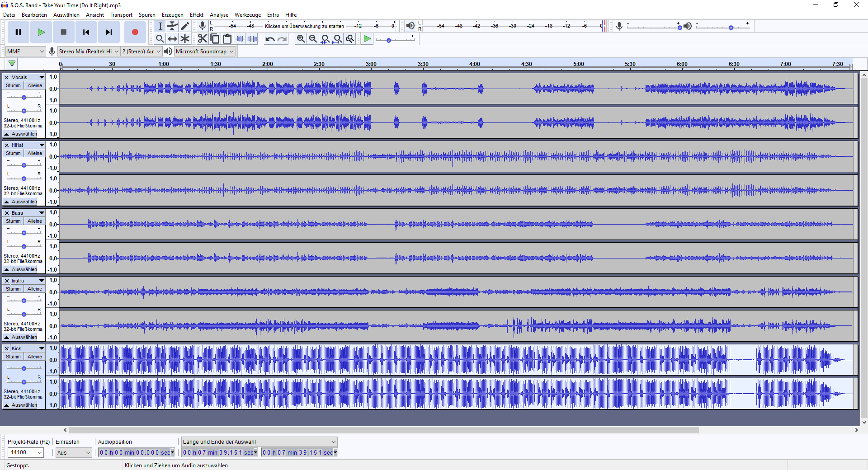
Task: Select the Multi-tool asterisk icon
Action: (185, 39)
